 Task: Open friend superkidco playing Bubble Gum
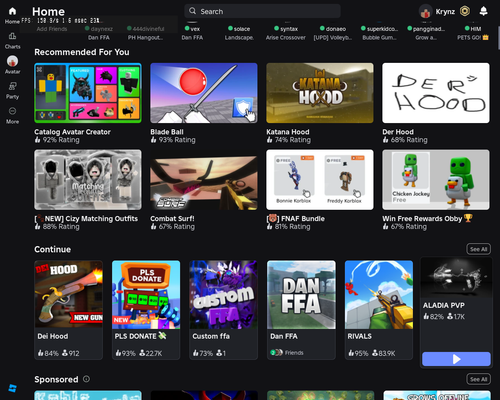(x=380, y=33)
